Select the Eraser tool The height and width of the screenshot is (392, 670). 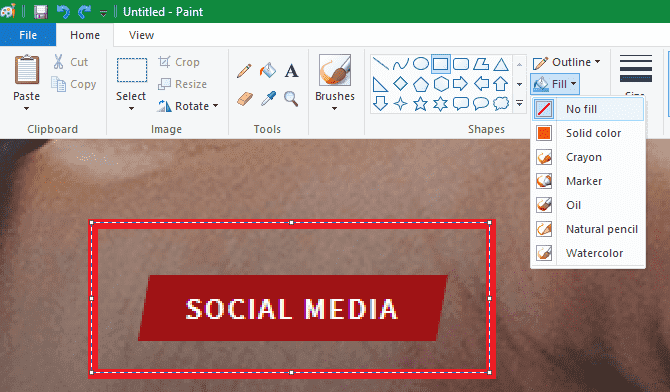[245, 99]
